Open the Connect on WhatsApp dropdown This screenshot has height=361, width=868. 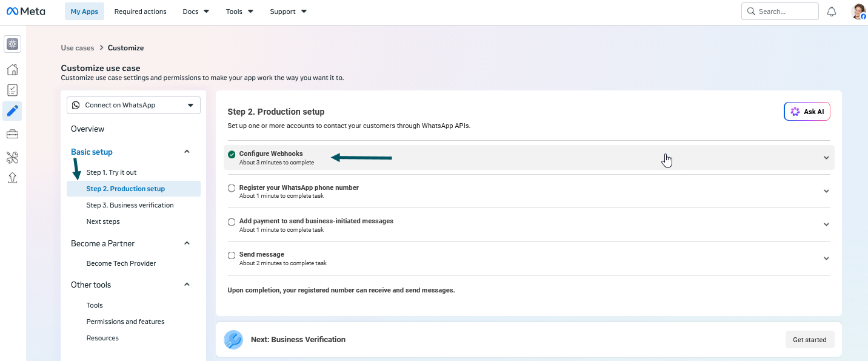pos(133,105)
